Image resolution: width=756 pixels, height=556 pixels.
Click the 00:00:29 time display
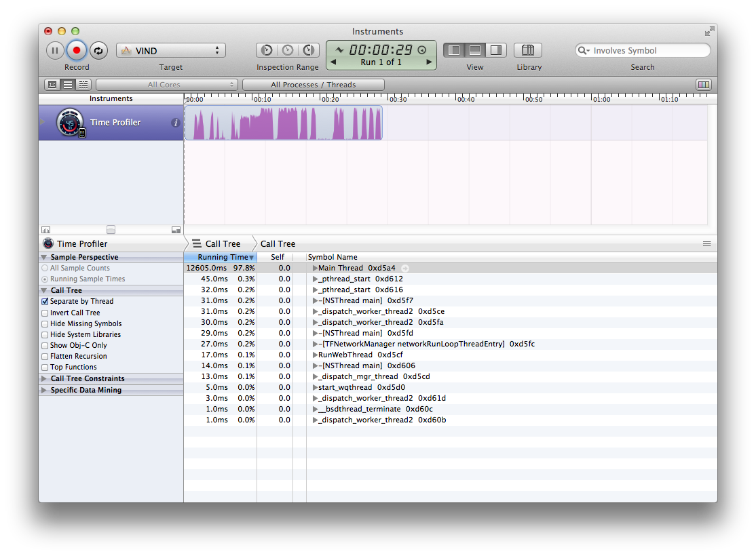pyautogui.click(x=381, y=49)
